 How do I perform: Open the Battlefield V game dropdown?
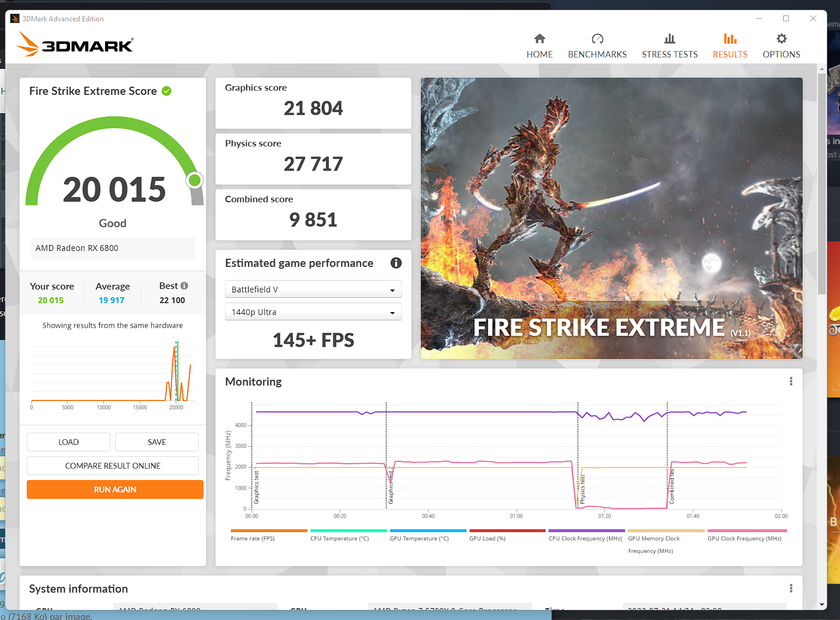click(x=313, y=289)
